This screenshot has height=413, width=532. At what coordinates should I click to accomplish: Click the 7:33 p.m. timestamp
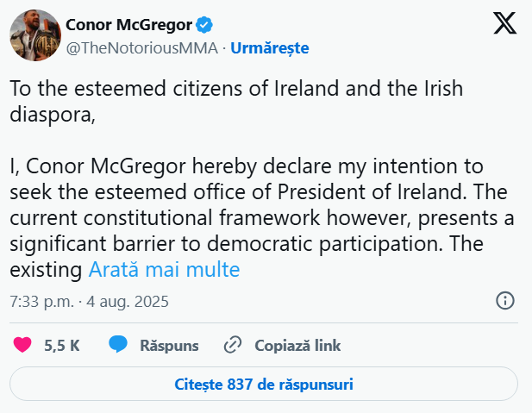tap(39, 302)
